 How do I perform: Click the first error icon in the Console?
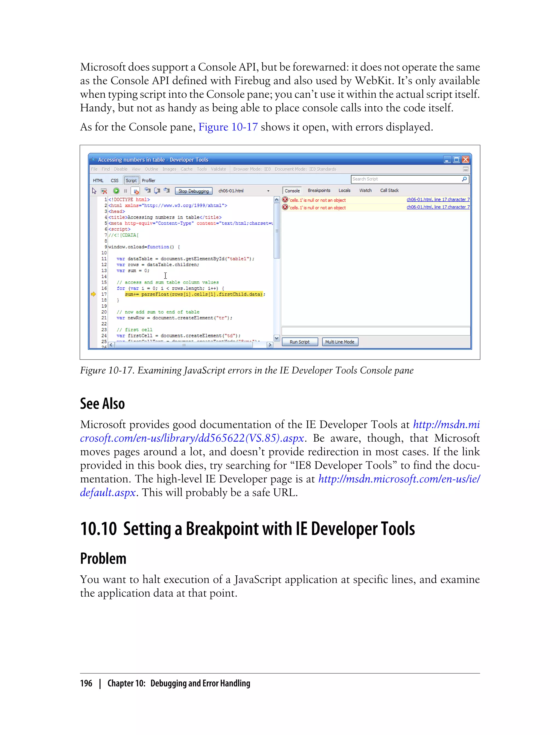click(x=285, y=200)
